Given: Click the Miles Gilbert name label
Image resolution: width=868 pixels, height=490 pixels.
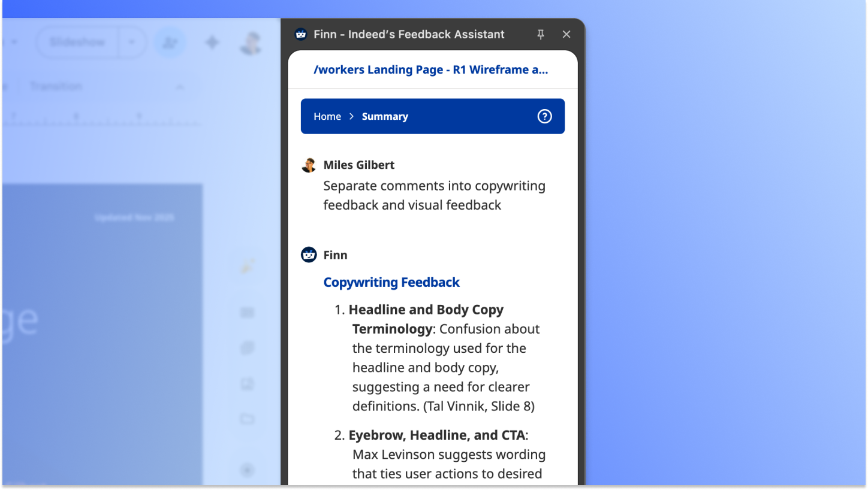Looking at the screenshot, I should coord(359,165).
